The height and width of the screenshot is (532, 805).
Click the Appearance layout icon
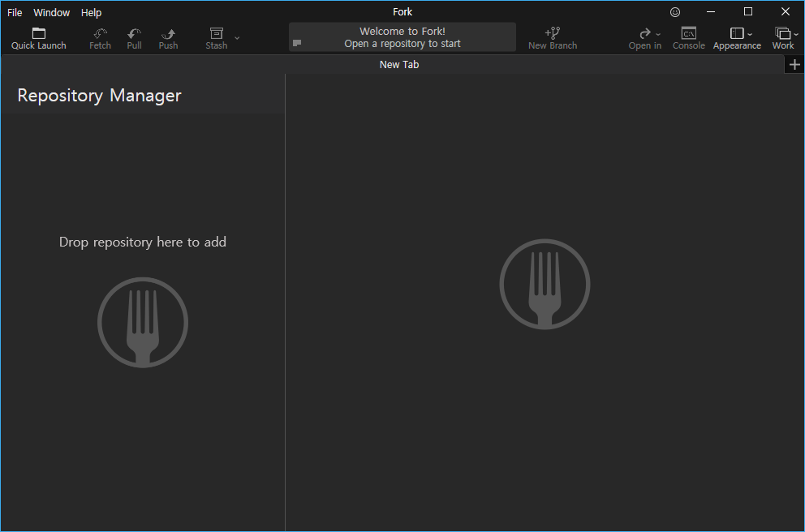point(737,33)
